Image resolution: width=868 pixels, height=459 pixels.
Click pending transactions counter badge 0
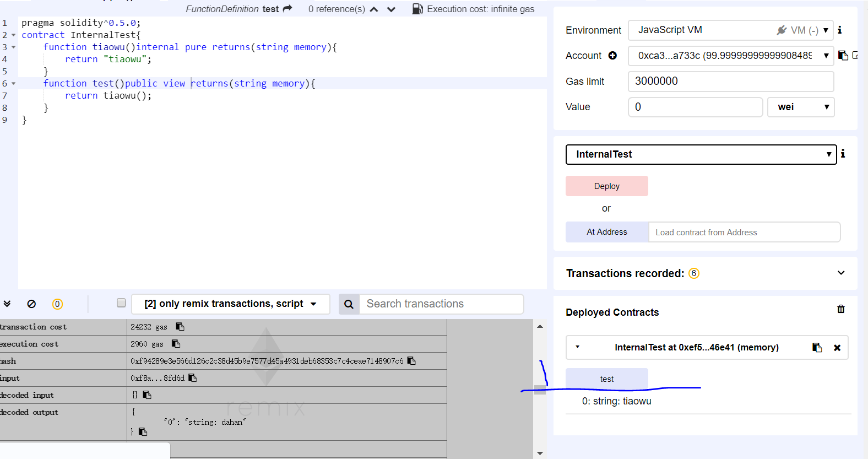(57, 304)
